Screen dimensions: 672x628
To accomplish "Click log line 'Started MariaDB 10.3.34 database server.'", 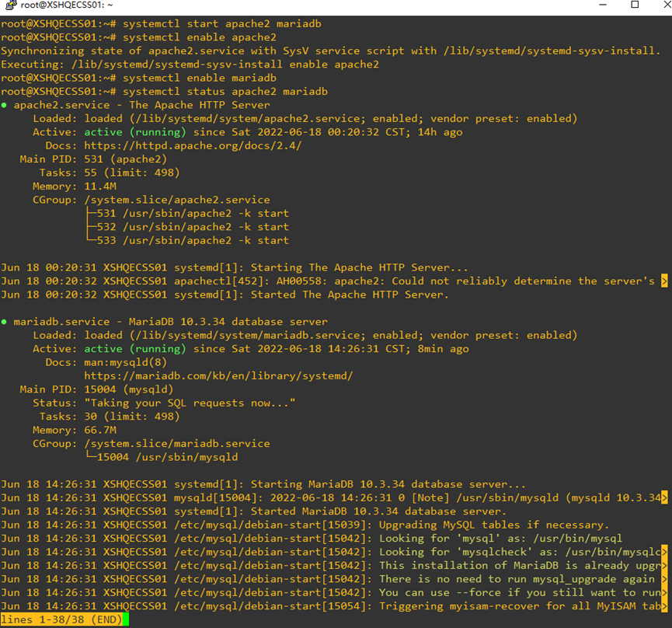I will tap(254, 511).
